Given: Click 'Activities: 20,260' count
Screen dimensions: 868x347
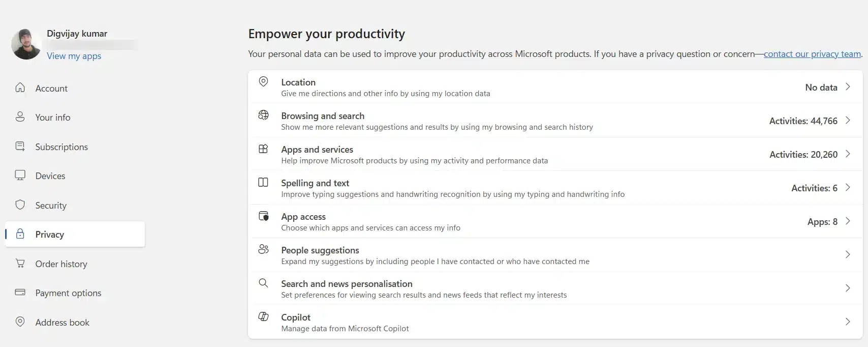Looking at the screenshot, I should click(803, 155).
